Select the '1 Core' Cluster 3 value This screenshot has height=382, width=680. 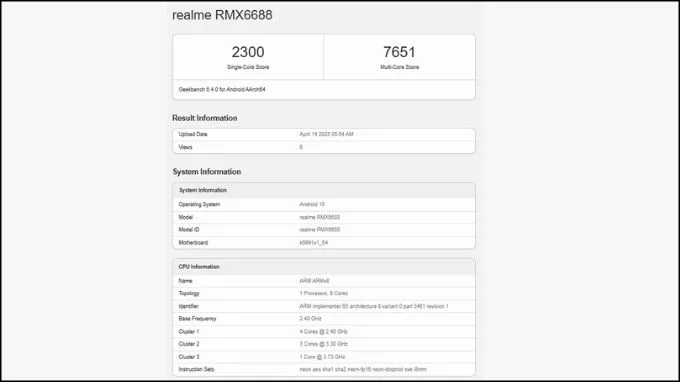[x=322, y=357]
